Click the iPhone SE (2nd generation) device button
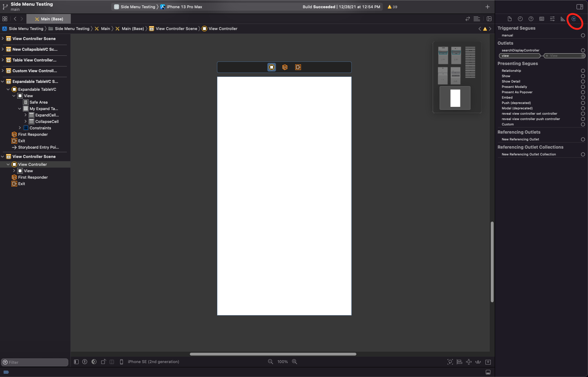 tap(150, 362)
